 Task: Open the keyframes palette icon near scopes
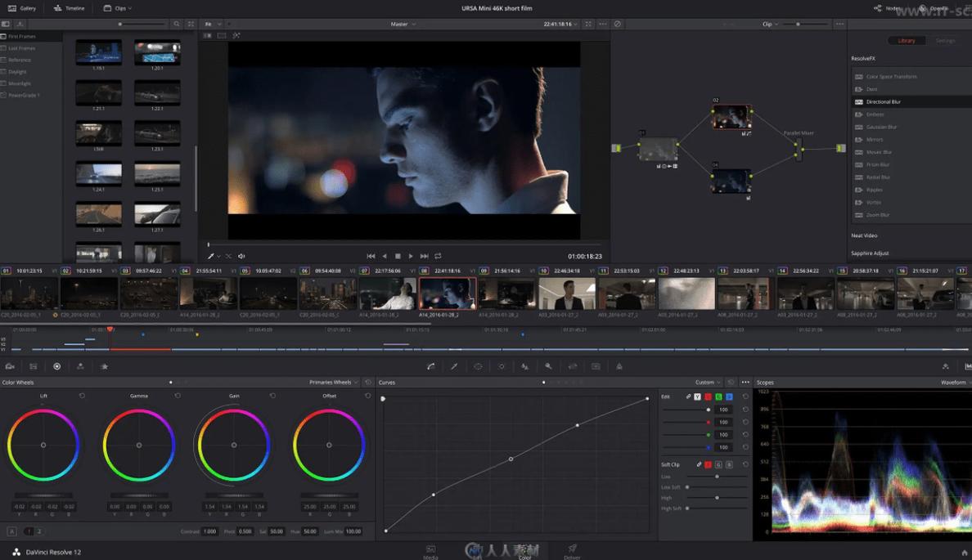[x=945, y=367]
